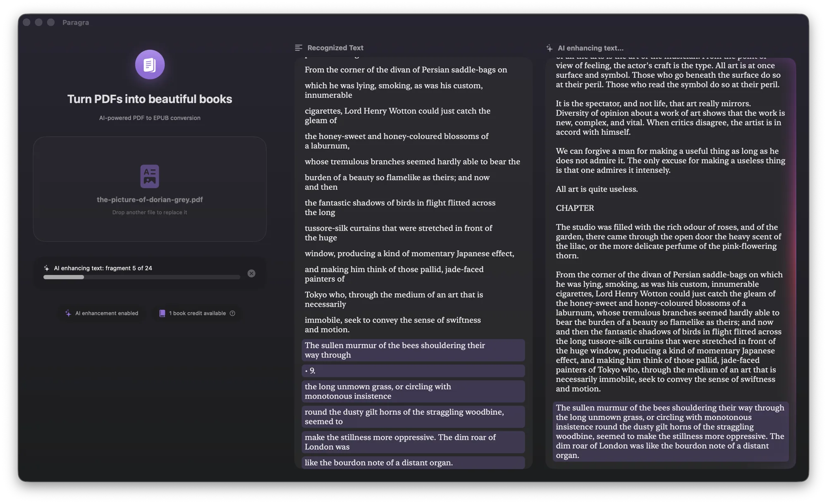The width and height of the screenshot is (827, 504).
Task: Click the line 'cigarettes, Lord Henry Wotton could just catch'
Action: coord(397,115)
